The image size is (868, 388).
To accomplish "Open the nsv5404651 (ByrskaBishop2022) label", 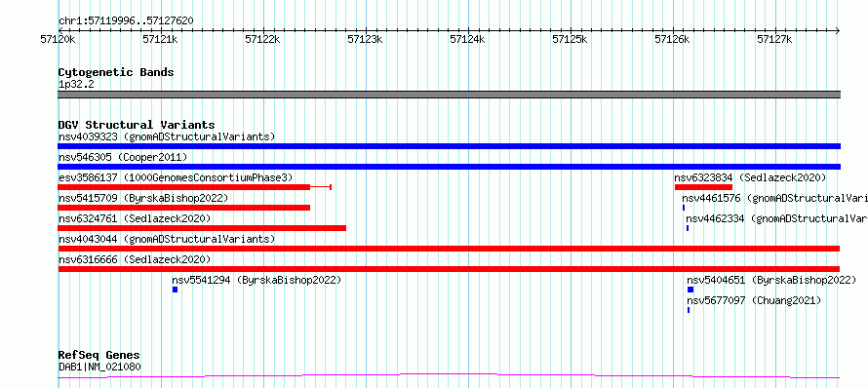I will (771, 280).
